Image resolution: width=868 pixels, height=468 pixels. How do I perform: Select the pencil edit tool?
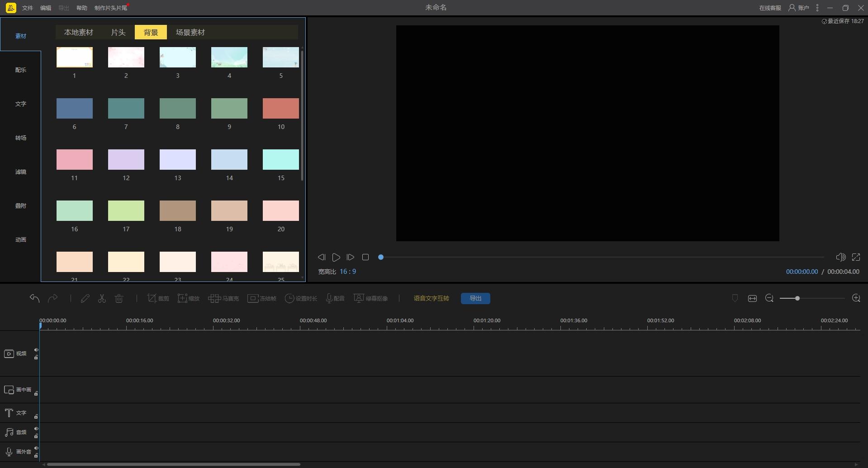85,298
